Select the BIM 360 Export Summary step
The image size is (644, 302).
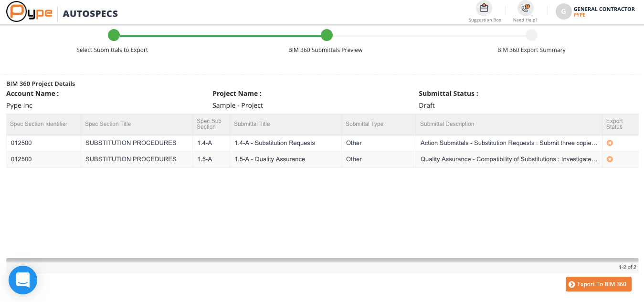pos(531,35)
